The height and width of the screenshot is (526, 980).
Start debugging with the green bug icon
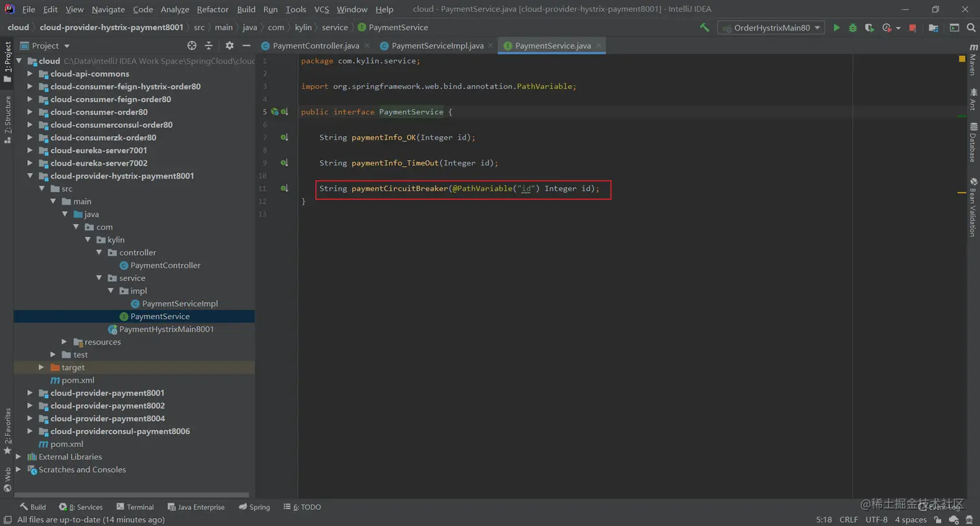click(x=853, y=28)
